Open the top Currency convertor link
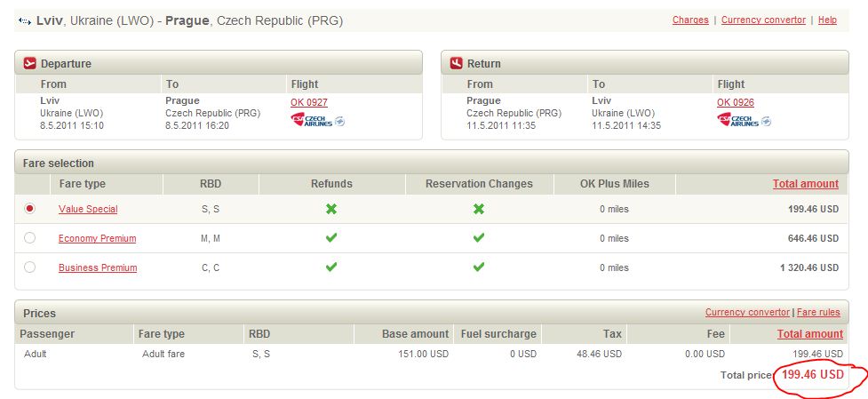This screenshot has width=868, height=399. click(763, 20)
